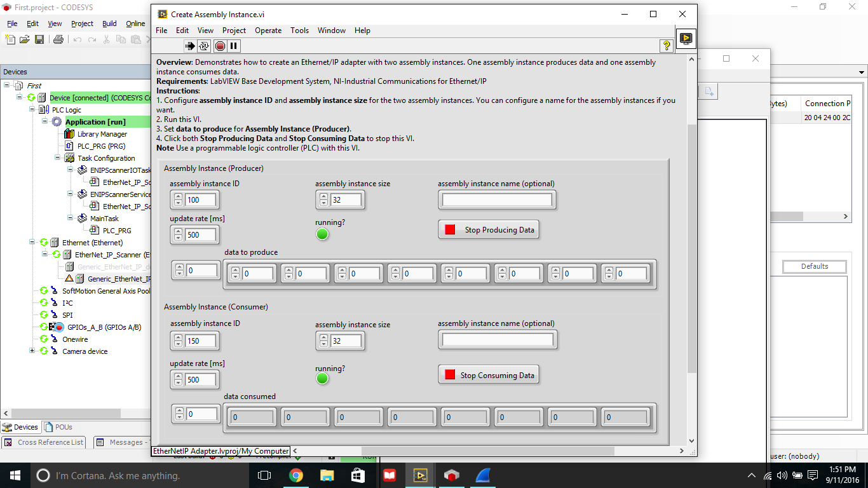Viewport: 868px width, 488px height.
Task: Click data to produce array index stepper
Action: [x=179, y=271]
